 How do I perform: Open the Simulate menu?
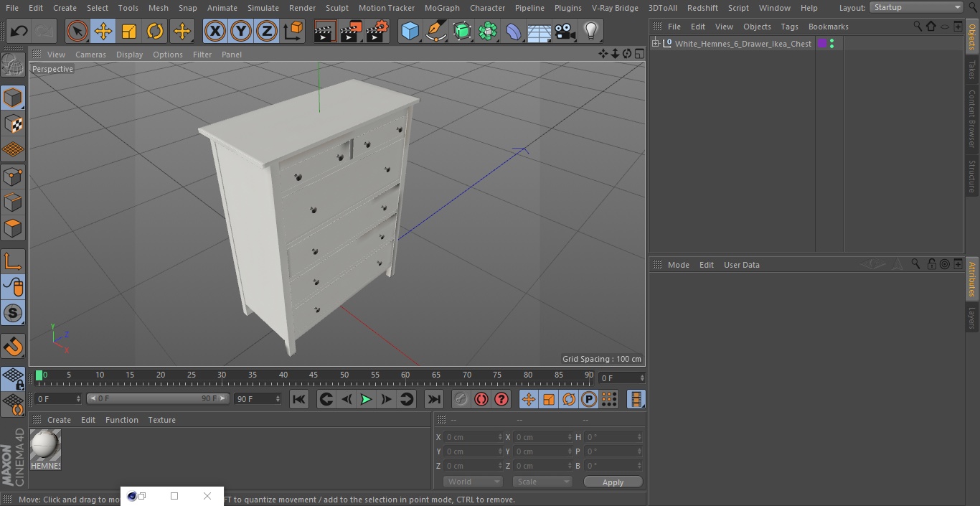click(x=263, y=8)
